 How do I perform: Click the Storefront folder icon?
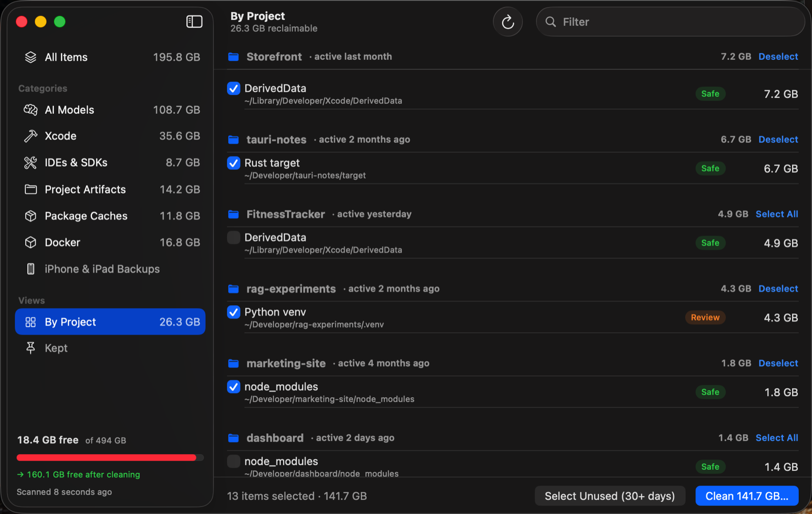pos(233,56)
